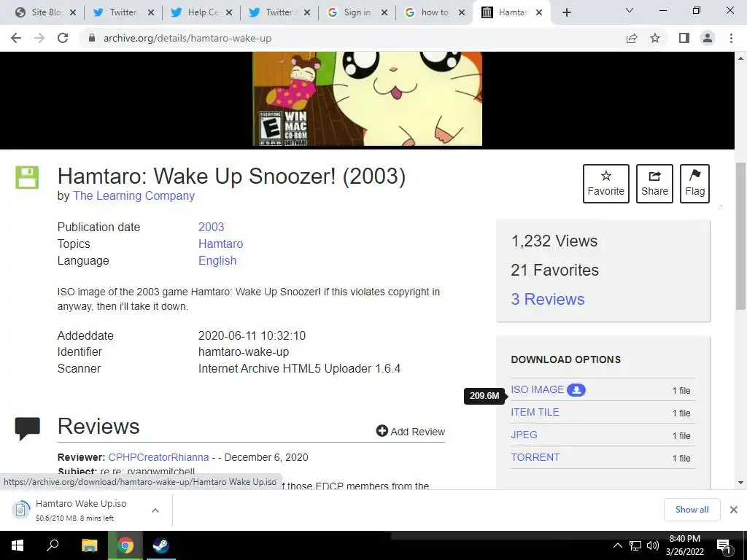Click the green floppy disk software icon

(x=27, y=177)
